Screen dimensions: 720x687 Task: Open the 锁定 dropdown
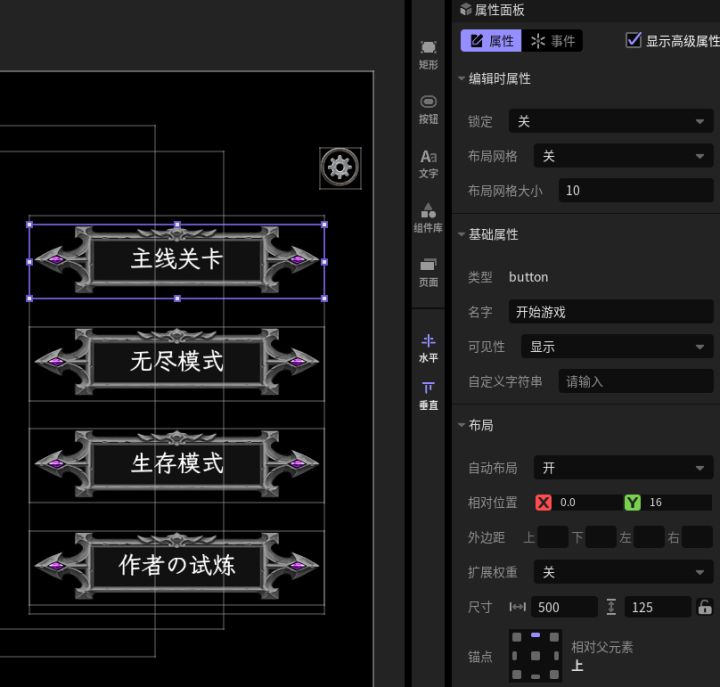610,121
